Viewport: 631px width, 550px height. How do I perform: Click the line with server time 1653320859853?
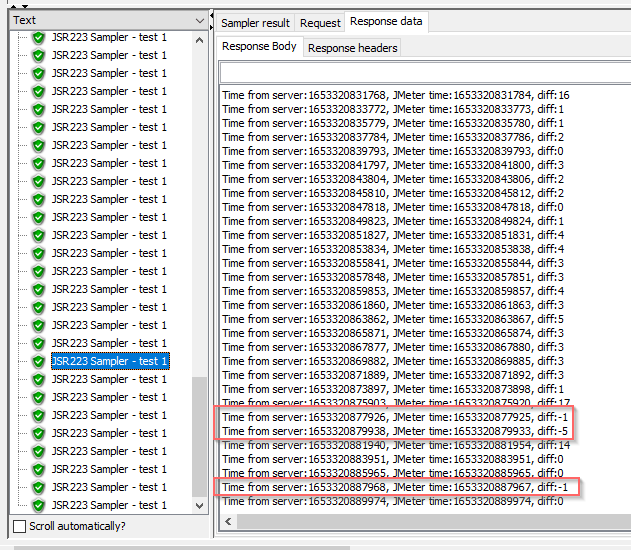(x=393, y=291)
